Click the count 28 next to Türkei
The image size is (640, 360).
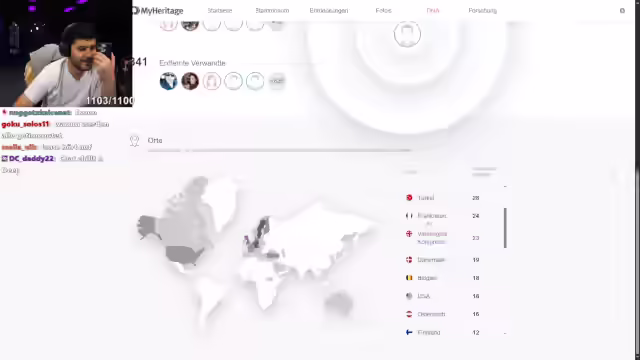476,198
